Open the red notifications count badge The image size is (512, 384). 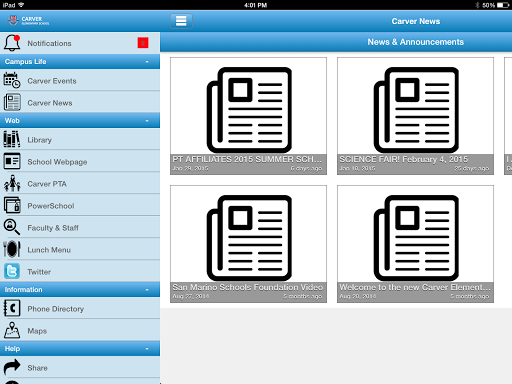tap(143, 43)
